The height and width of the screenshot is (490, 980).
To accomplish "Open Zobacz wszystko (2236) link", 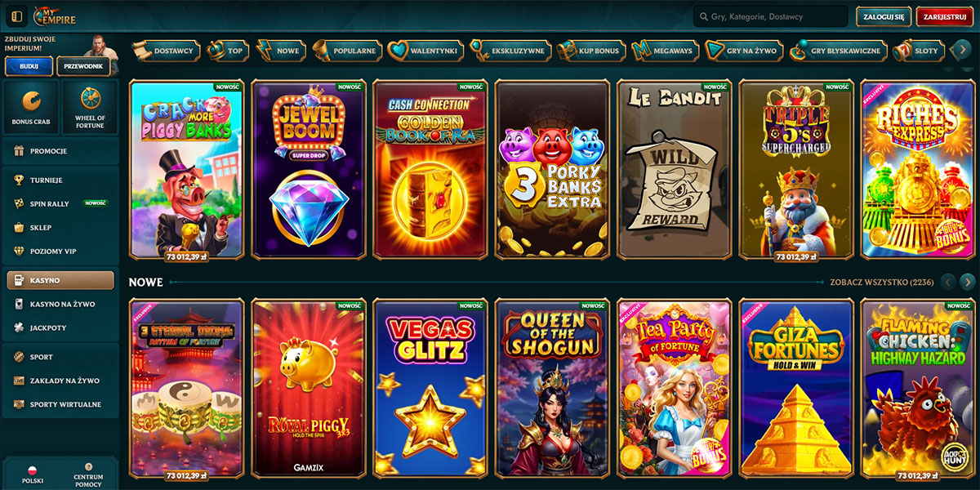I will [x=881, y=282].
